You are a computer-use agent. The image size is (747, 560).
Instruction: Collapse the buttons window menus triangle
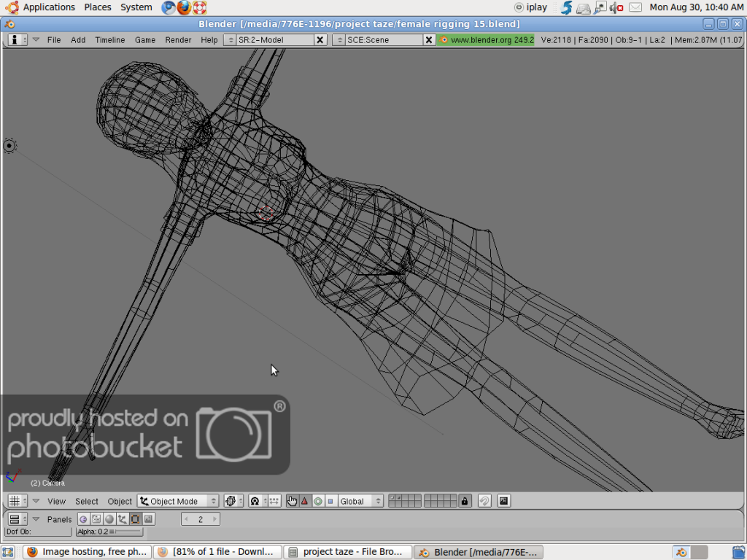[36, 519]
